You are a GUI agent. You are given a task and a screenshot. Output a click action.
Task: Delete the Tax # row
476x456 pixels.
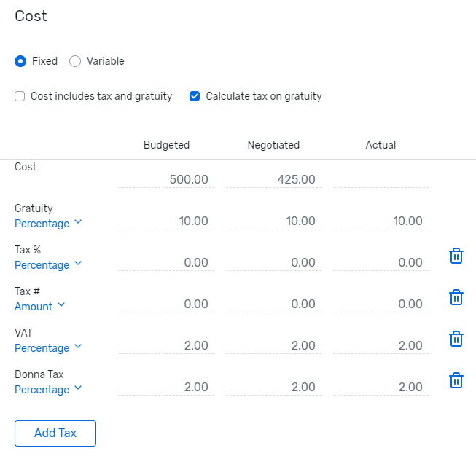(x=456, y=297)
